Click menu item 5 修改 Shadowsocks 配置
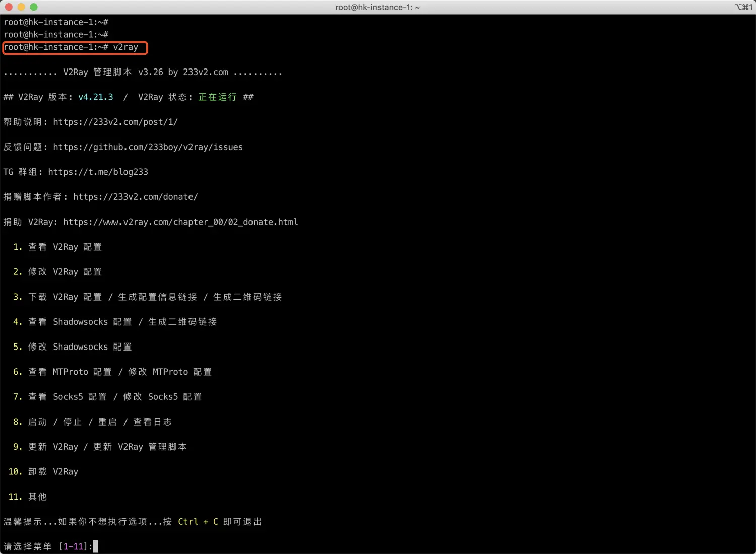 73,347
